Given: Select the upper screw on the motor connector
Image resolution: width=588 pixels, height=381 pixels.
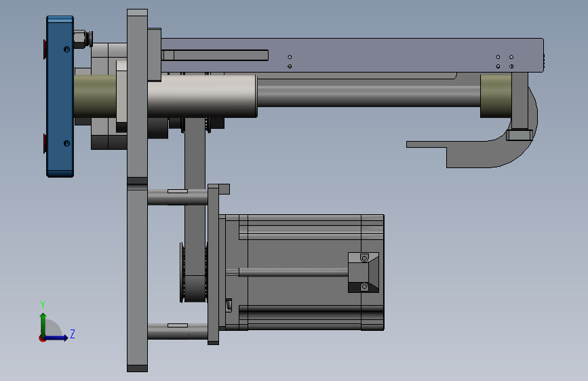Looking at the screenshot, I should point(364,258).
